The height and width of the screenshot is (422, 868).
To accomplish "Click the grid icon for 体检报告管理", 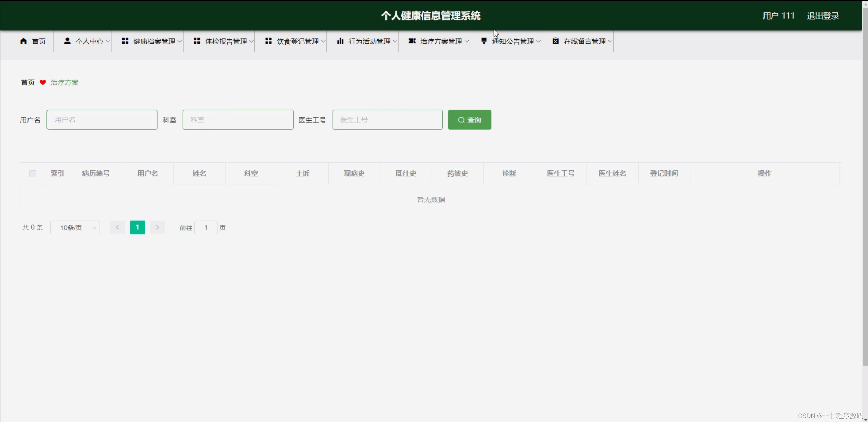I will (197, 41).
